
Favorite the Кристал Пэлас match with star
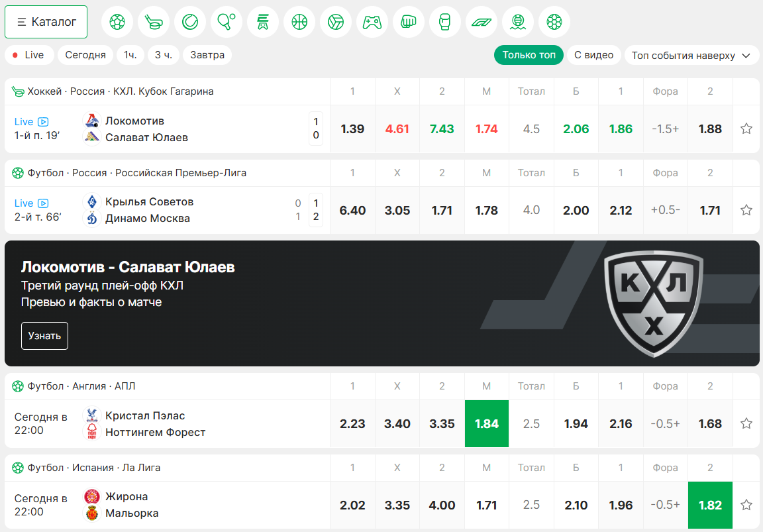point(746,423)
